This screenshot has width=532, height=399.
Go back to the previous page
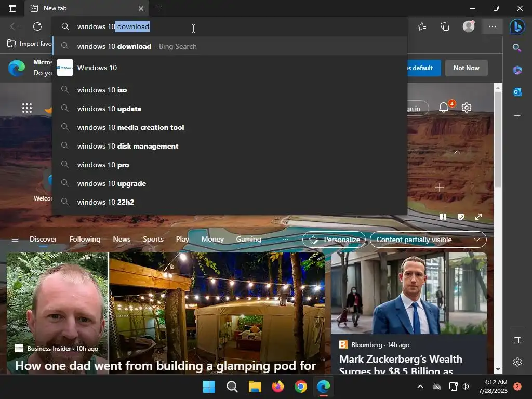click(15, 26)
